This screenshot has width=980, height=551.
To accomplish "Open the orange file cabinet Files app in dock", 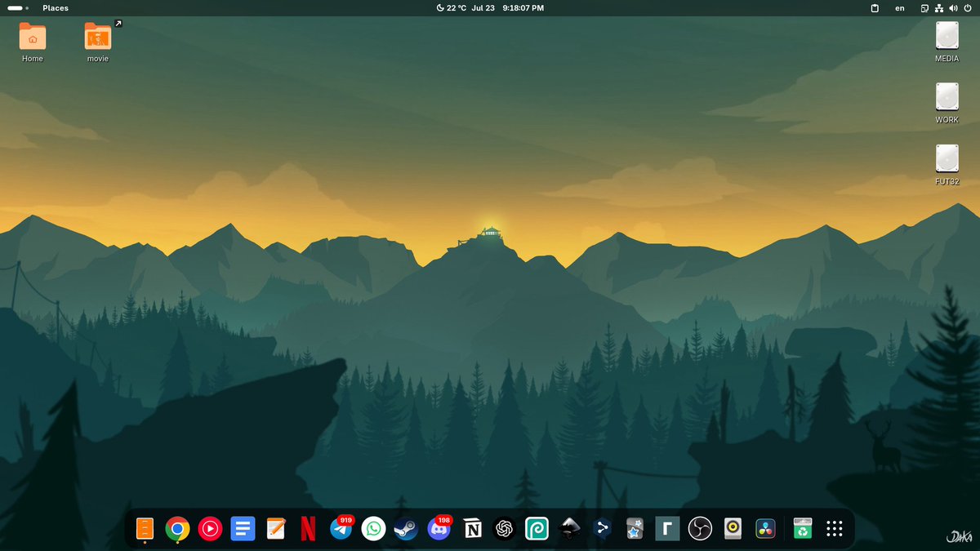I will 145,529.
